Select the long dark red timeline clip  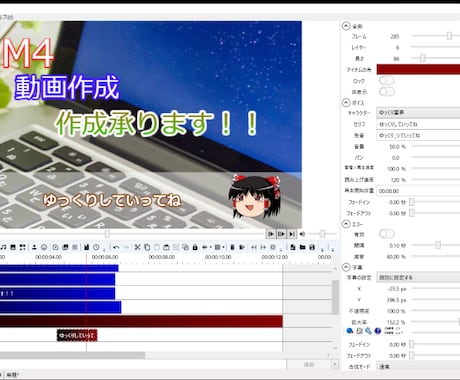(x=141, y=321)
